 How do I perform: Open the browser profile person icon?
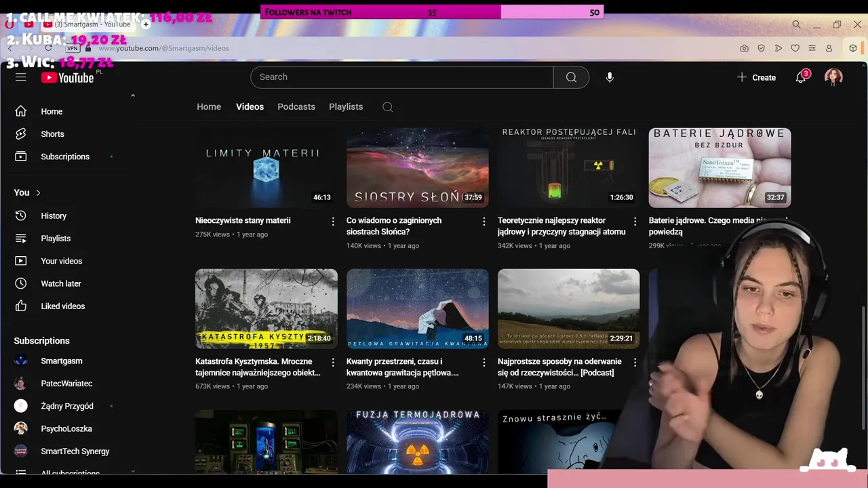click(x=829, y=48)
